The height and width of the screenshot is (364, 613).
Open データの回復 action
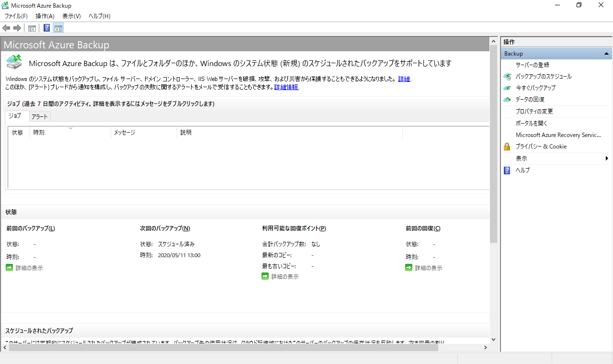530,100
